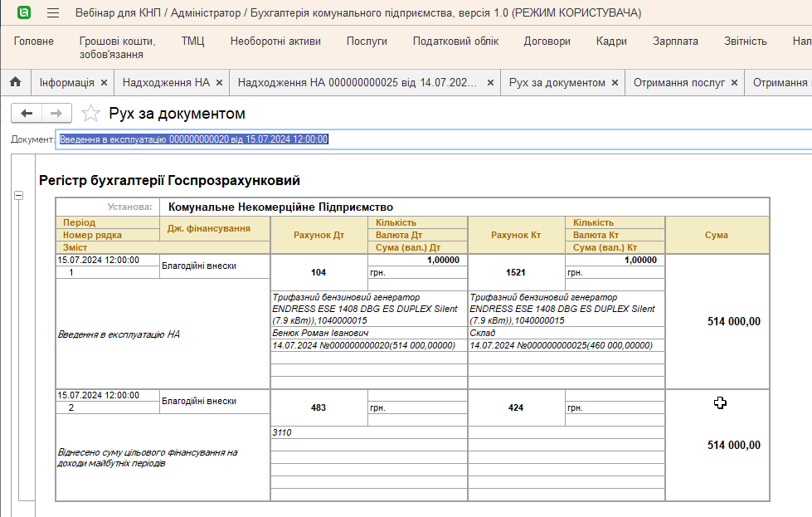
Task: Close the Інформація tab
Action: click(x=104, y=83)
